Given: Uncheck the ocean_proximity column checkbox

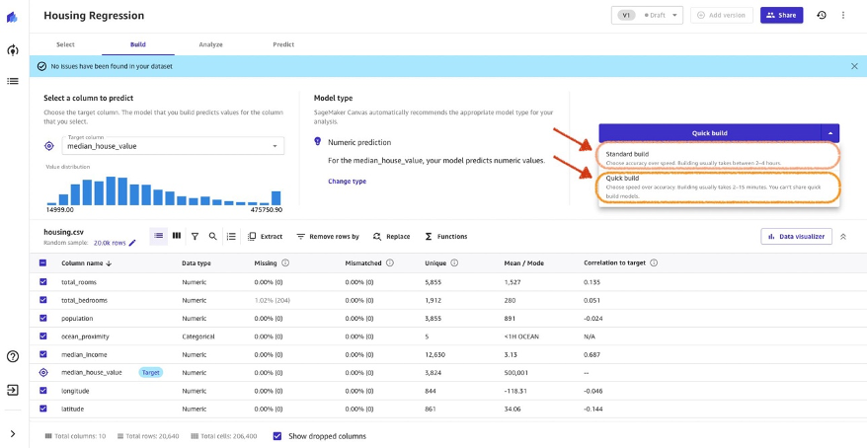Looking at the screenshot, I should [x=43, y=336].
